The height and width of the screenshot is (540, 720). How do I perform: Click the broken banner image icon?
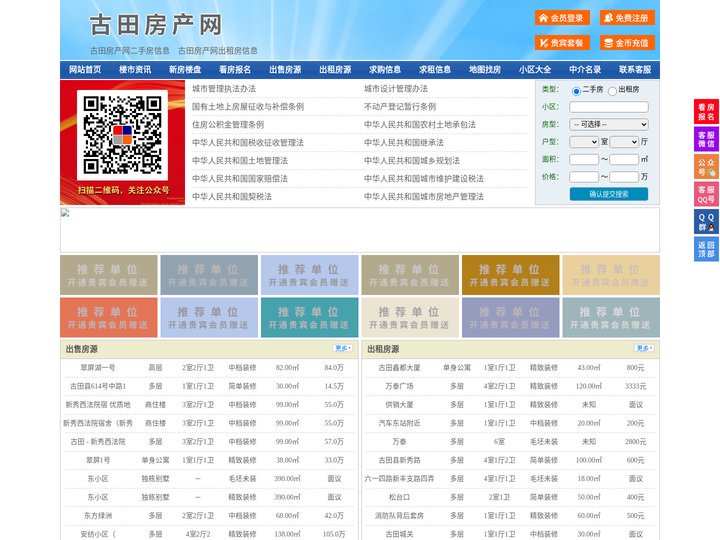(65, 213)
